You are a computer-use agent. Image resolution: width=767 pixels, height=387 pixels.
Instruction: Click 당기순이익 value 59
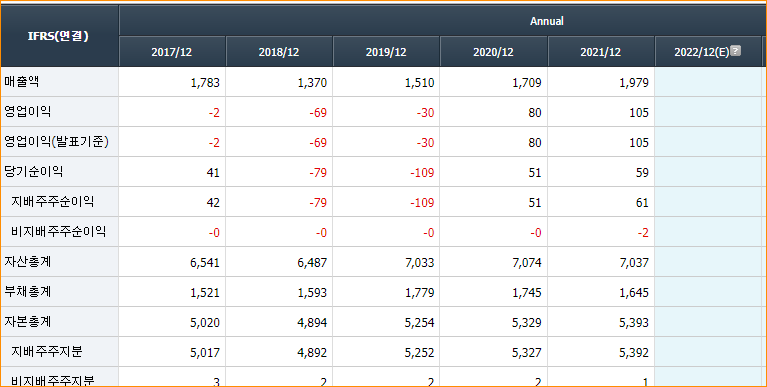click(642, 173)
